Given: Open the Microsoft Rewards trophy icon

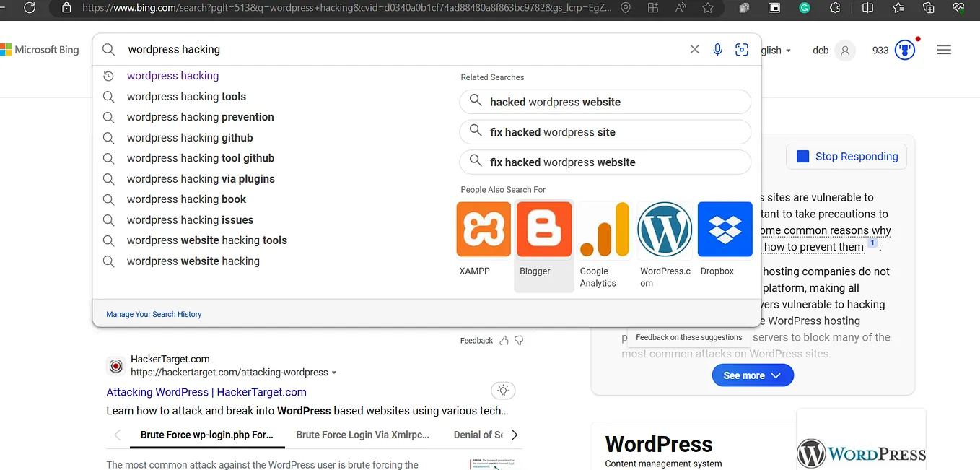Looking at the screenshot, I should pos(905,50).
